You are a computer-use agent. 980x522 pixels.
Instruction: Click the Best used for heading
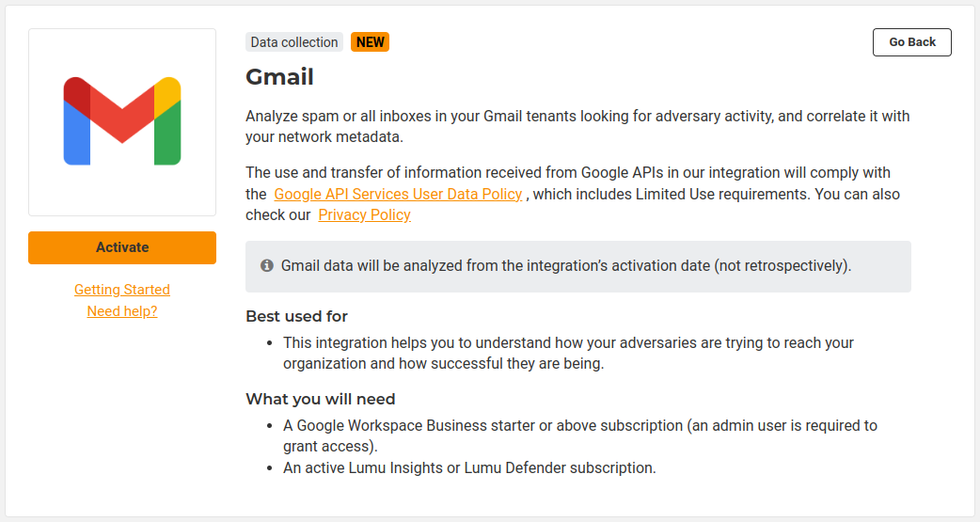(296, 316)
